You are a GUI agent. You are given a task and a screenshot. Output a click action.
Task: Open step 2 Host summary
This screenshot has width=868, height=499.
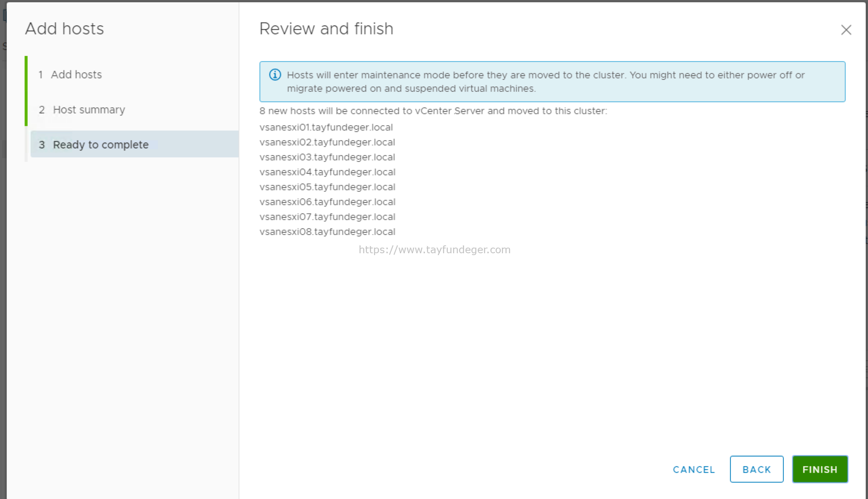82,110
